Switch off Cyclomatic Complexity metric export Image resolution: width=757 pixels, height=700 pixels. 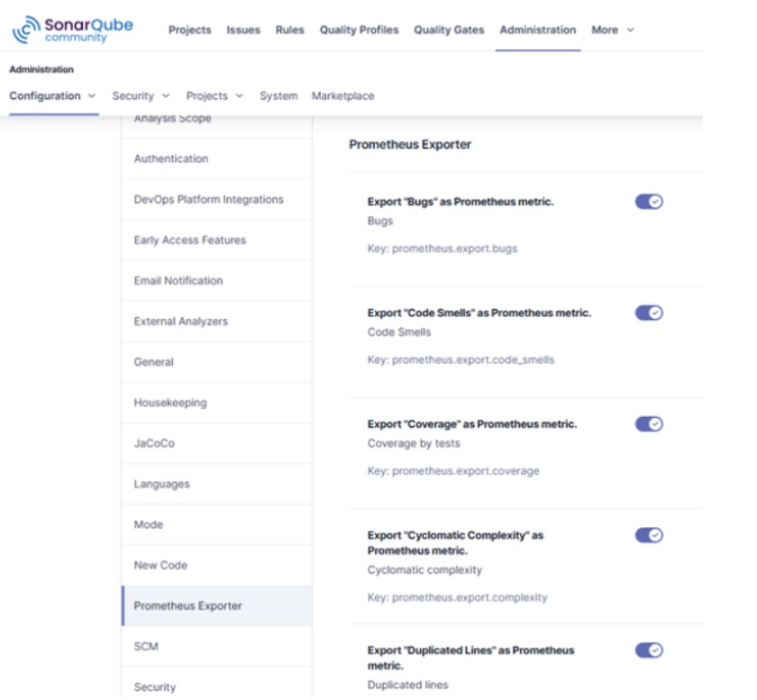coord(649,535)
